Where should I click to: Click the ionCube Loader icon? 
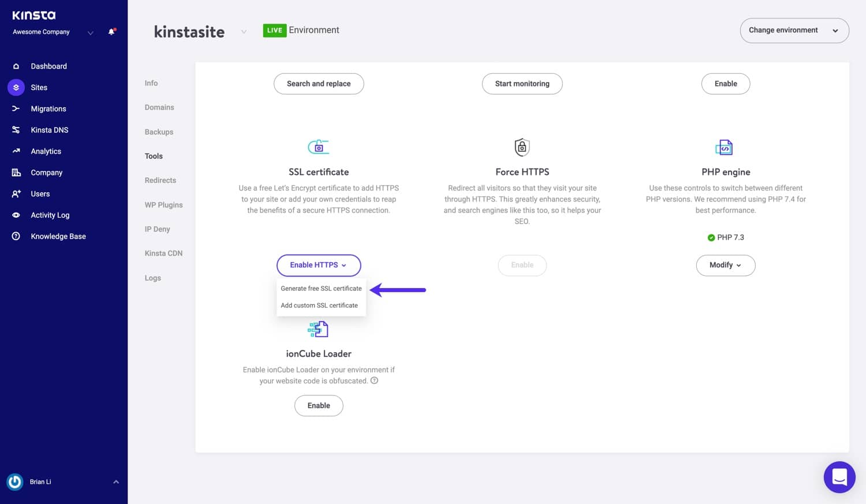pyautogui.click(x=318, y=329)
